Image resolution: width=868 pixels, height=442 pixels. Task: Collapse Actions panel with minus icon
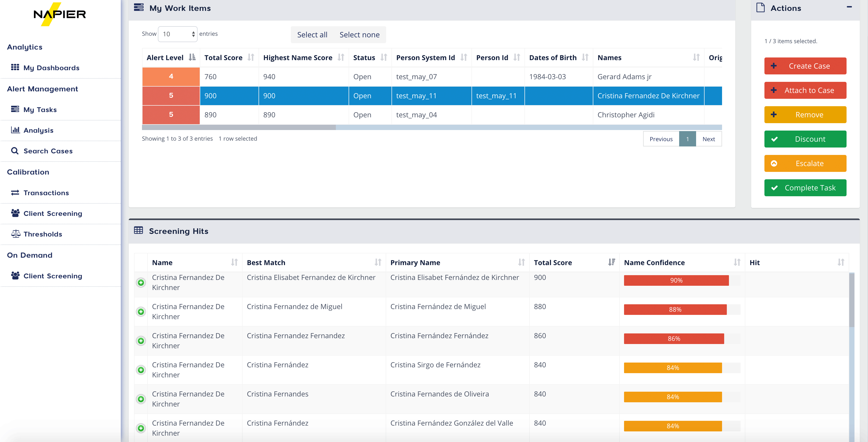849,7
